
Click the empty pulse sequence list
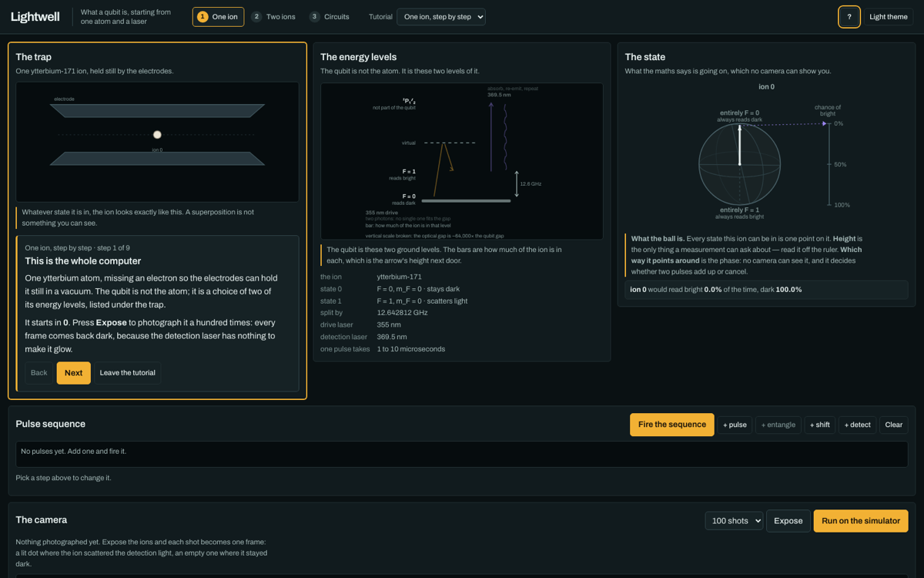pos(462,454)
